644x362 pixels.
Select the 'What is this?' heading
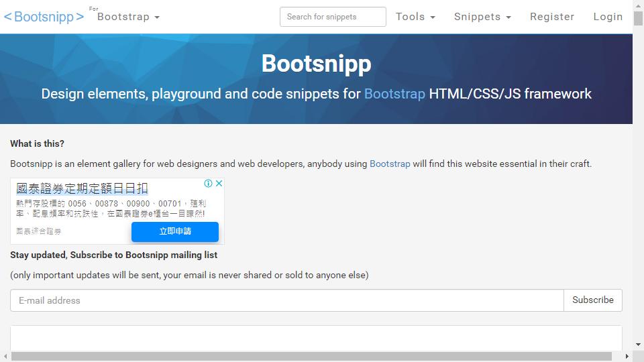point(37,143)
